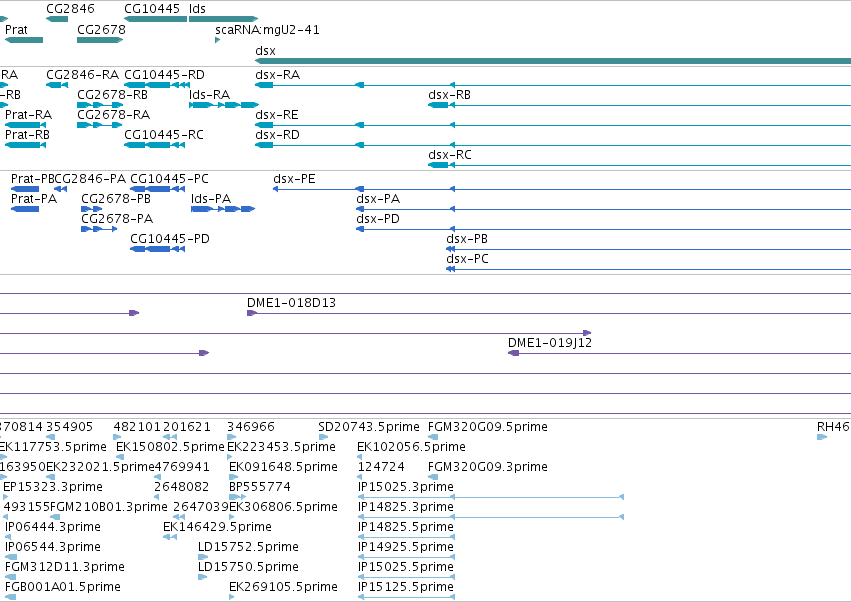Click EST FGM320G09.5prime label
The image size is (851, 602).
coord(488,427)
